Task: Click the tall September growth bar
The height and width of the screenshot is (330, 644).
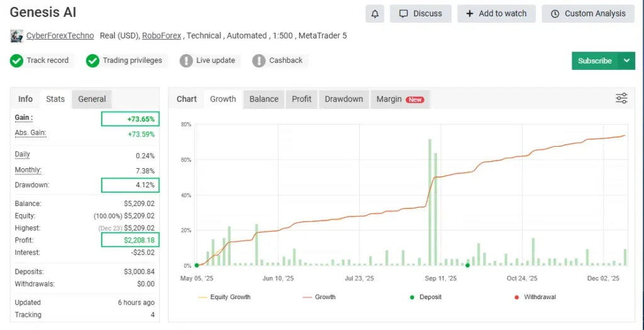Action: click(x=430, y=202)
